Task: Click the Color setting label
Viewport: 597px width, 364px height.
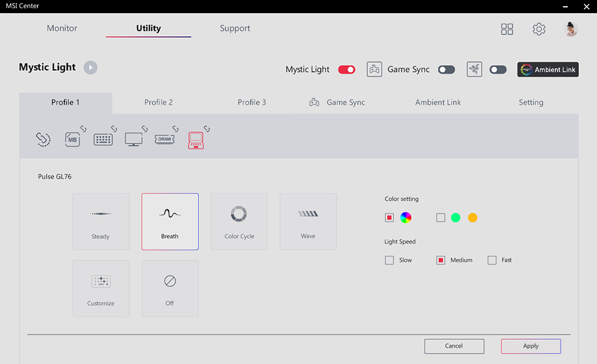Action: coord(401,199)
